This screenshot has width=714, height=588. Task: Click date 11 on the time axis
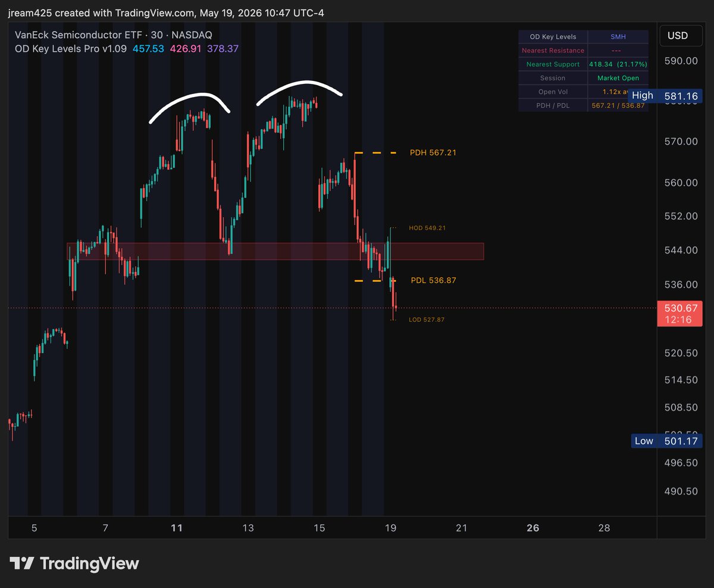(177, 528)
